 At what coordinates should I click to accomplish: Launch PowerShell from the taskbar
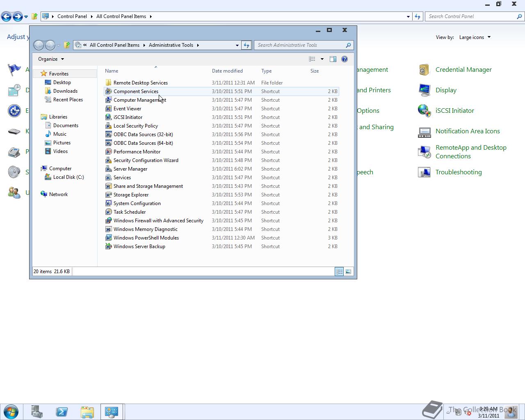pyautogui.click(x=62, y=412)
